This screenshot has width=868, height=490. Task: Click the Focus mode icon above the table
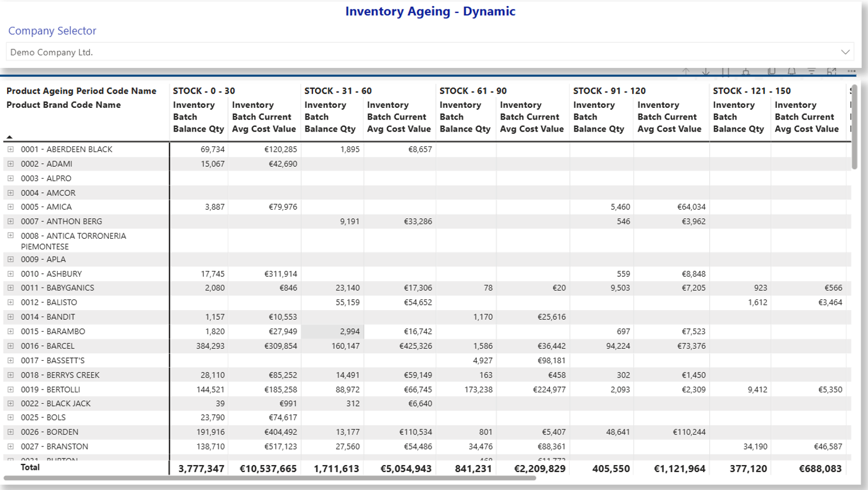(832, 71)
